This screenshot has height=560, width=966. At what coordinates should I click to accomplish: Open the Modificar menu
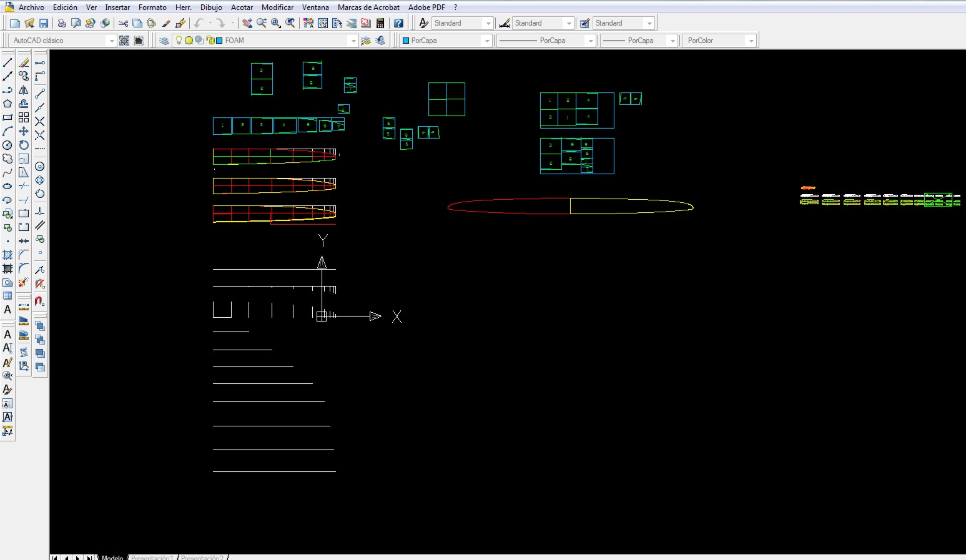point(277,7)
